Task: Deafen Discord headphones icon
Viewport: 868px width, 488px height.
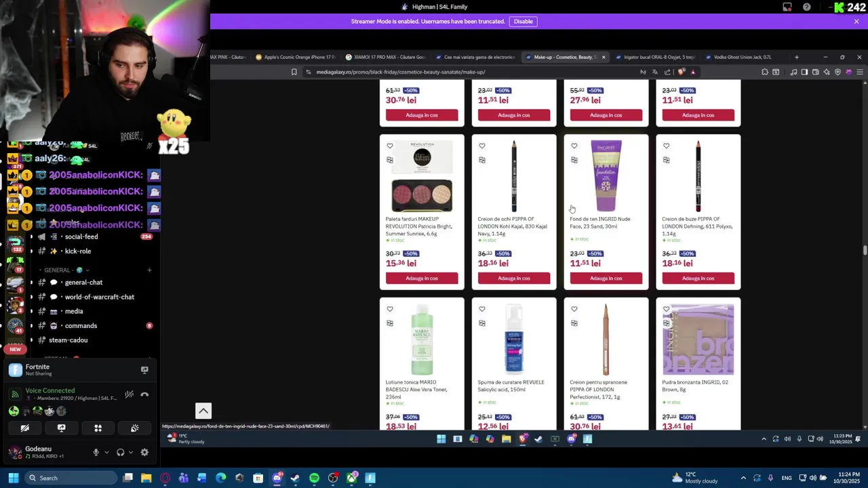Action: pos(120,452)
